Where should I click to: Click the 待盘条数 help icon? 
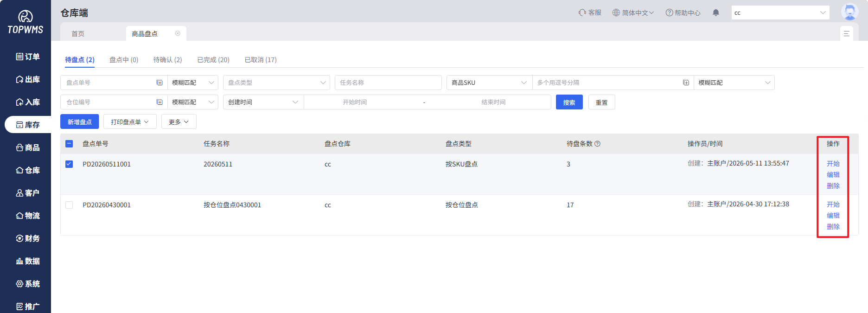pos(597,144)
